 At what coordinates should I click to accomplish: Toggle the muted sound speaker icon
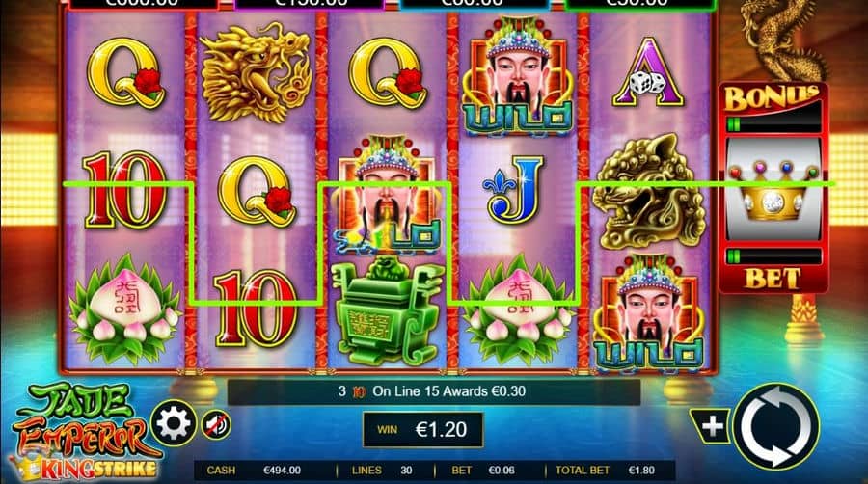pyautogui.click(x=216, y=425)
